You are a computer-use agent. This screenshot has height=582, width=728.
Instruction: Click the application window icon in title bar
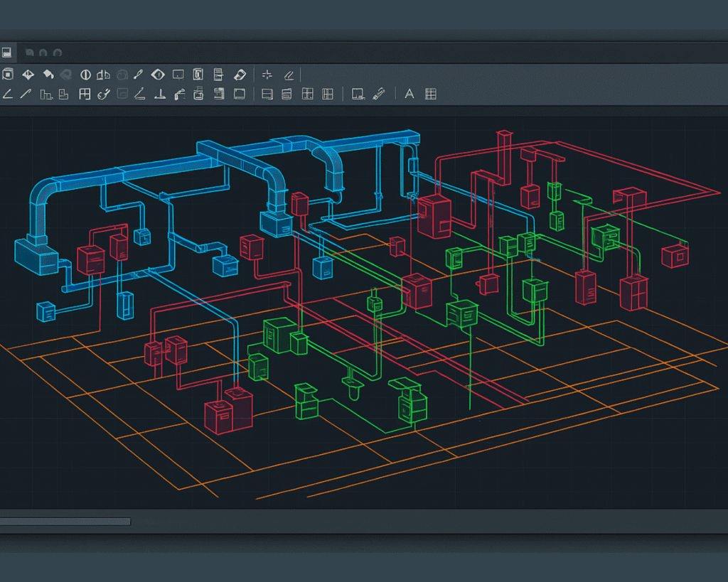point(6,53)
